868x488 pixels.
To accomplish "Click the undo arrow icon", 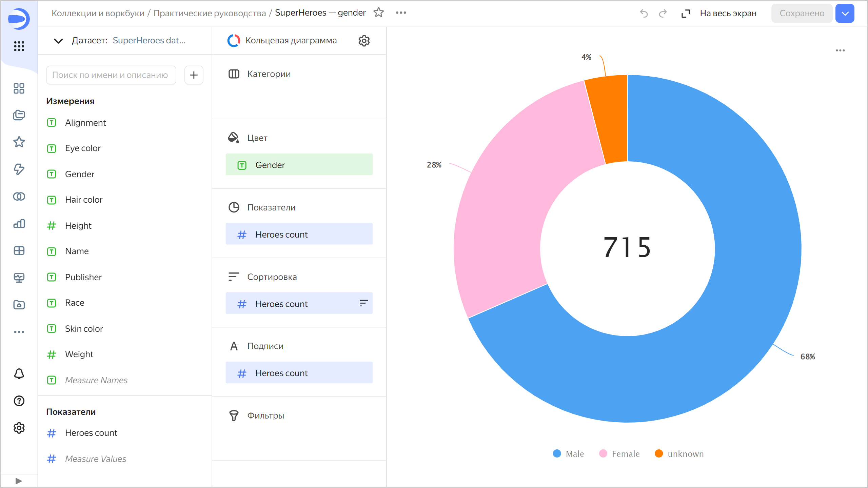I will pos(644,13).
